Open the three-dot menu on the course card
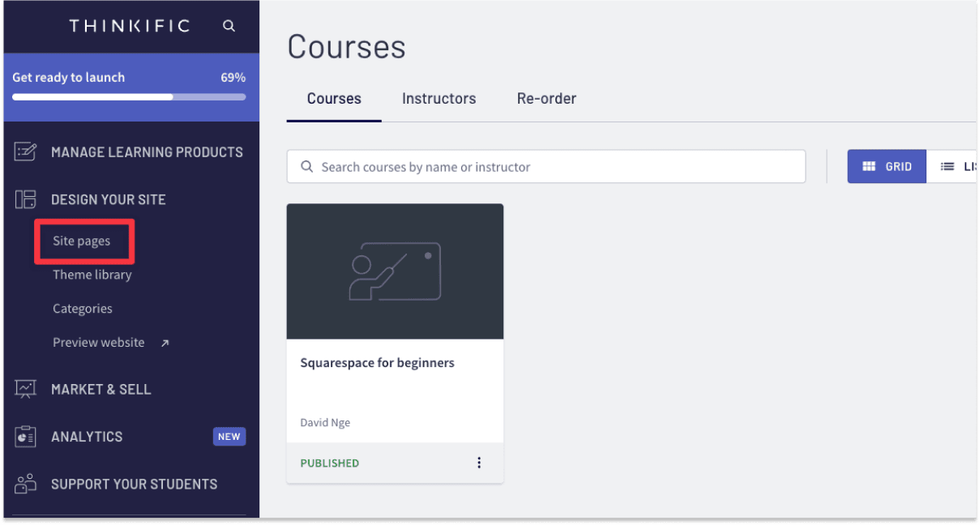980x525 pixels. (479, 462)
